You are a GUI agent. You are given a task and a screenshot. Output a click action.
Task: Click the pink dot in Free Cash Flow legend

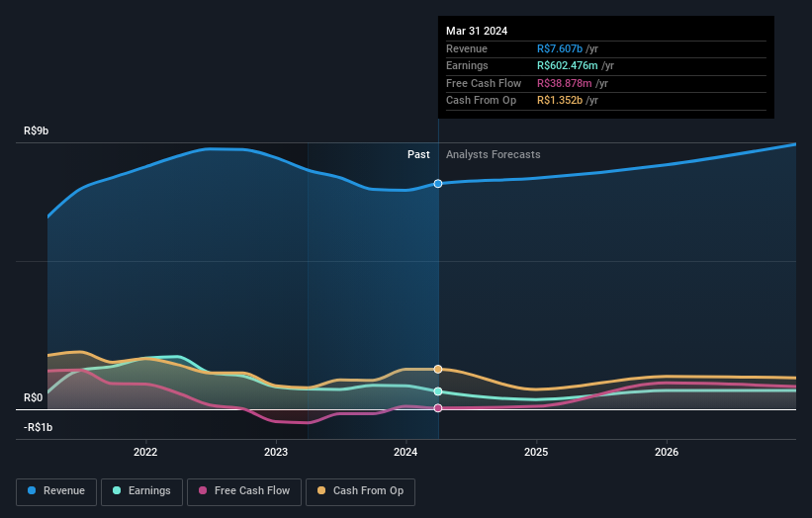203,490
